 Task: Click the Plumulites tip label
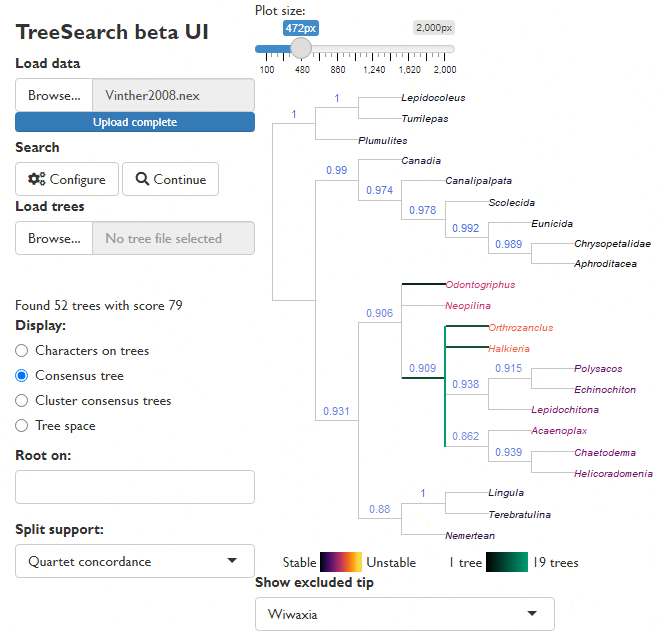coord(383,140)
